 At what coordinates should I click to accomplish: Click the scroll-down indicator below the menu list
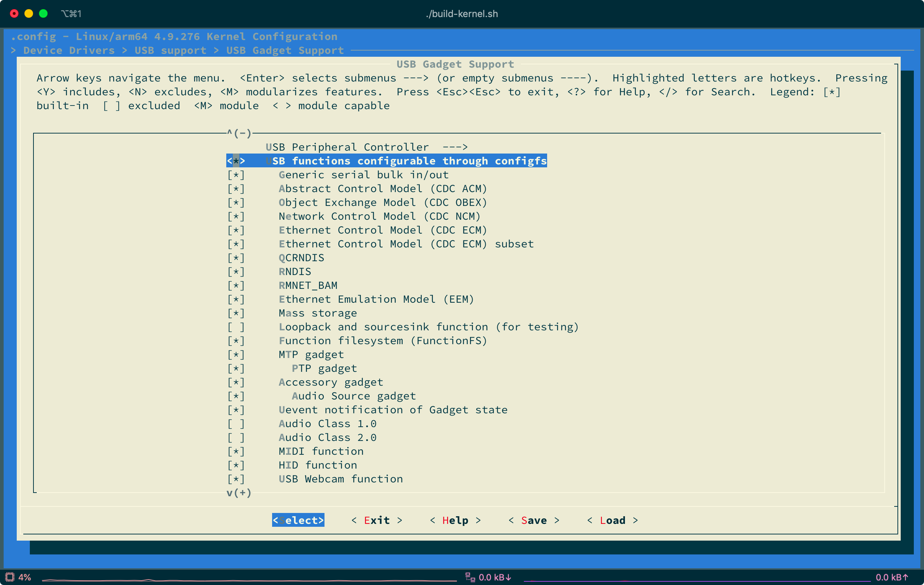point(239,493)
